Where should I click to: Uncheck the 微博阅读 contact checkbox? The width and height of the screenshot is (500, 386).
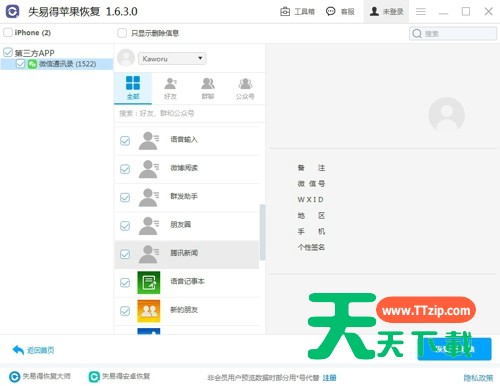(125, 169)
